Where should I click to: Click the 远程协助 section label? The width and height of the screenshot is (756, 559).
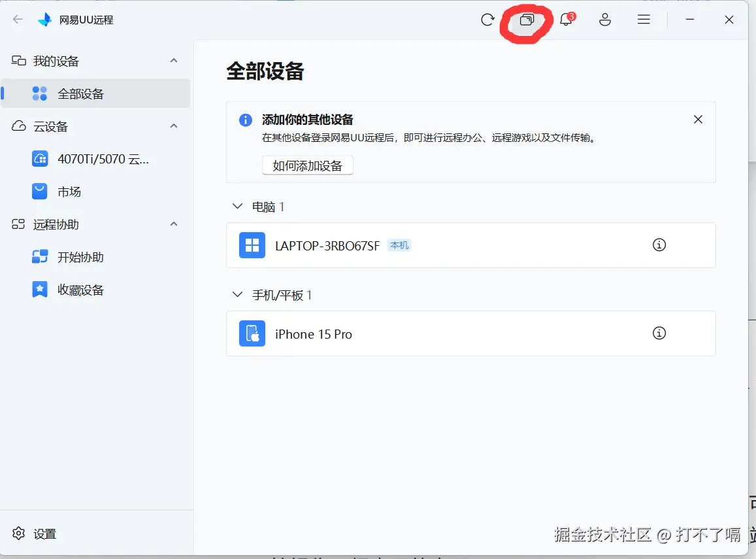(x=56, y=225)
